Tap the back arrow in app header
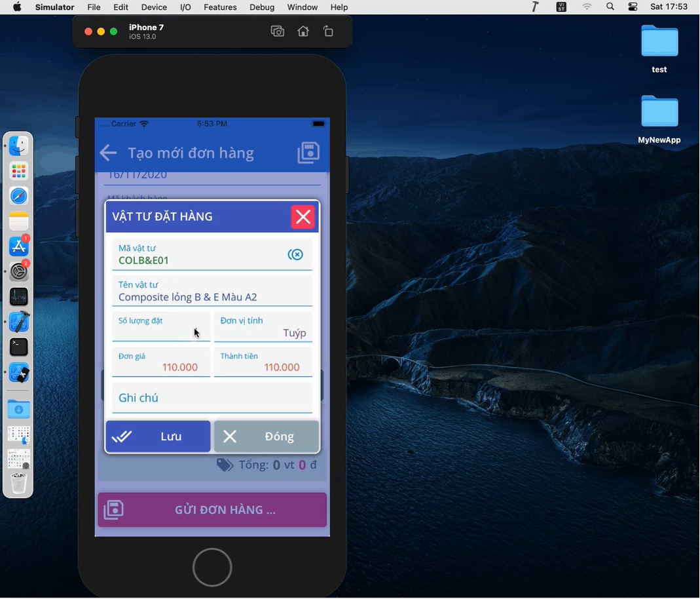Viewport: 700px width, 599px height. tap(108, 153)
